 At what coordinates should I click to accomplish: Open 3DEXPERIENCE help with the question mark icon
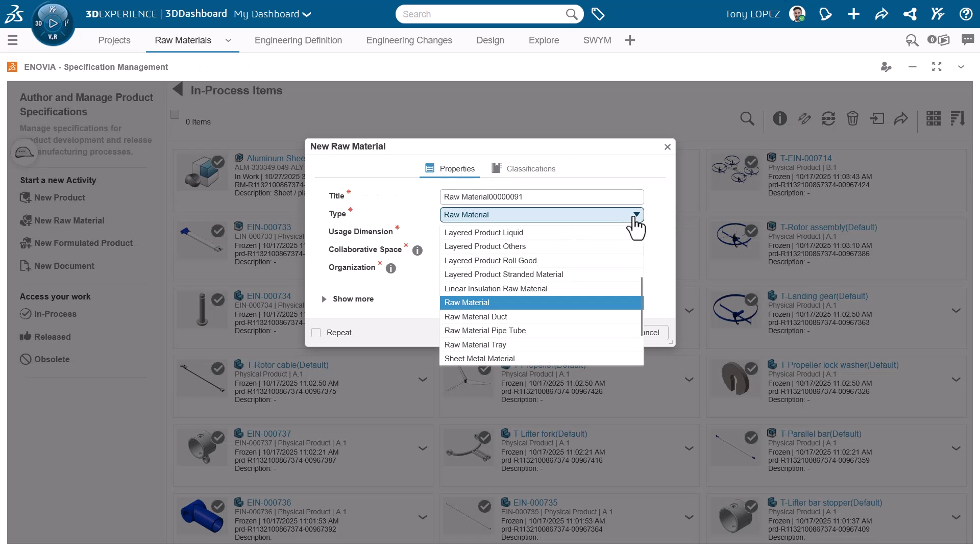click(x=966, y=14)
